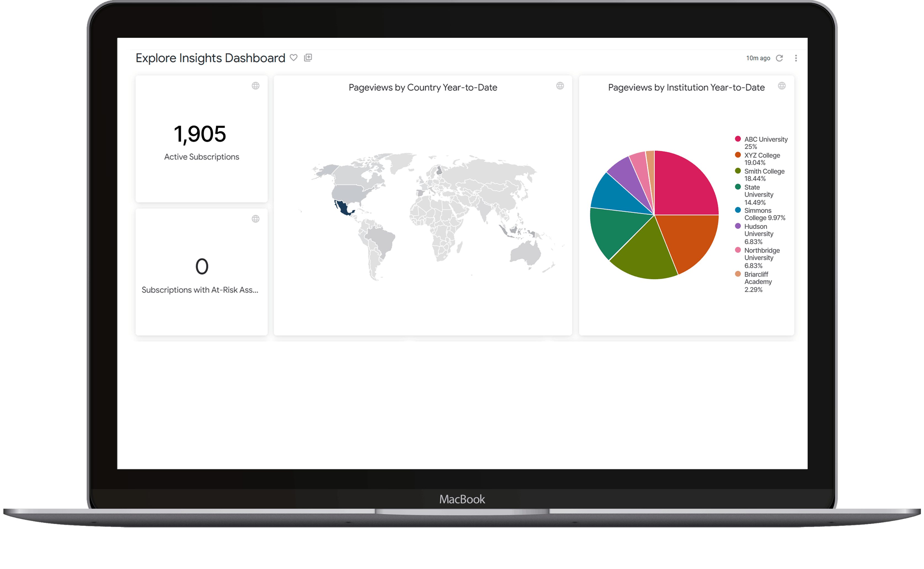Viewport: 924px width, 569px height.
Task: Click the globe icon on At-Risk Subscriptions tile
Action: click(256, 218)
